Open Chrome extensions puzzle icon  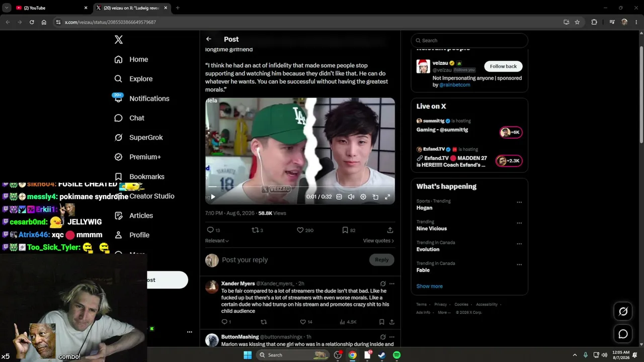594,22
